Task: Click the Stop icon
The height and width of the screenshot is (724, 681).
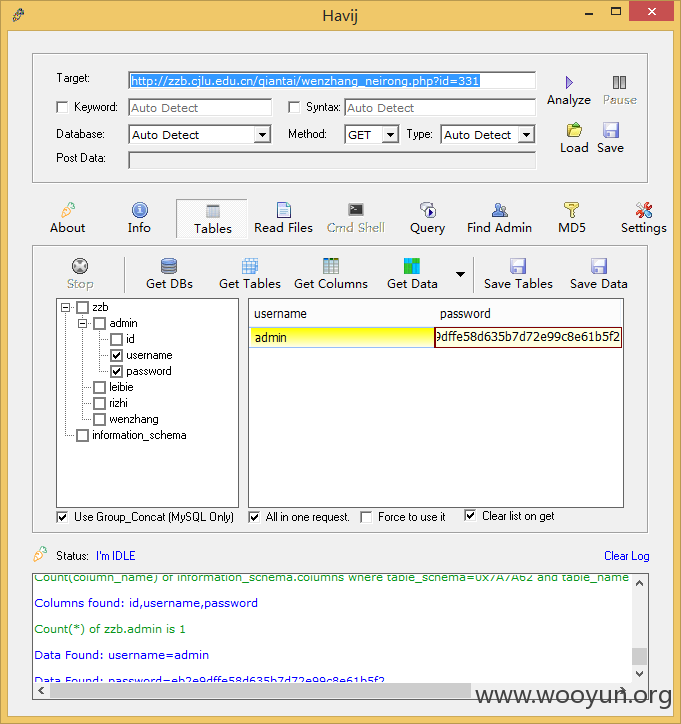Action: 80,266
